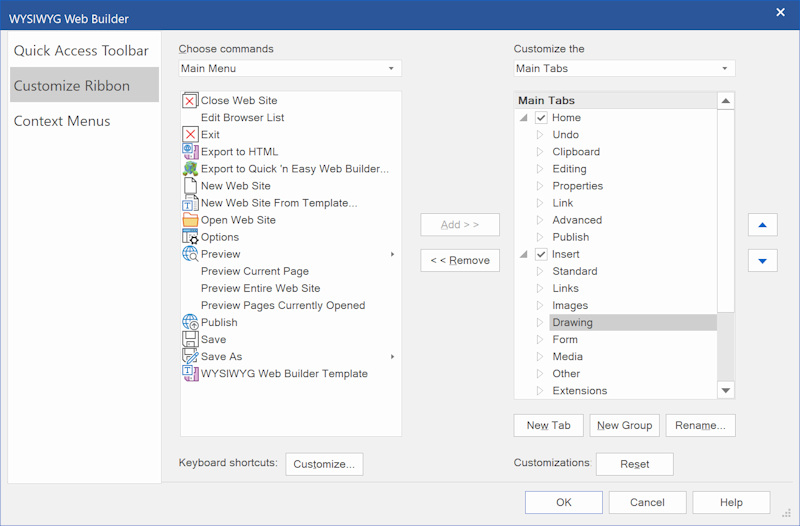Uncheck the Home tab checkbox
This screenshot has width=800, height=526.
click(x=541, y=118)
